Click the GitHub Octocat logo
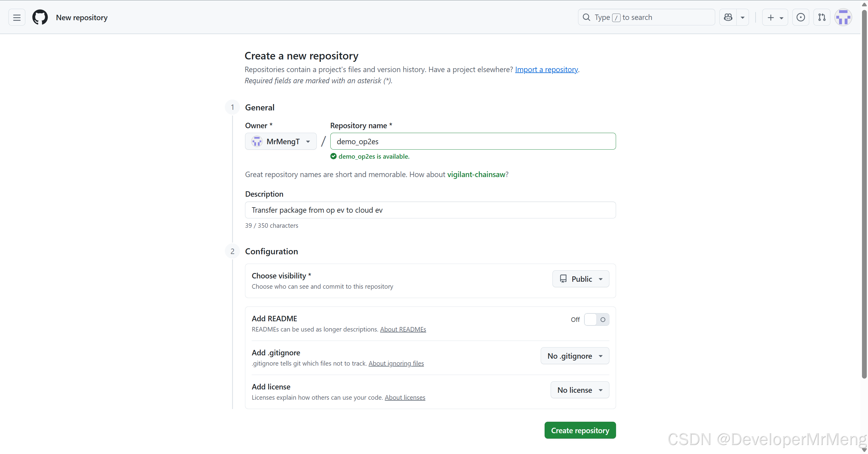 coord(40,17)
